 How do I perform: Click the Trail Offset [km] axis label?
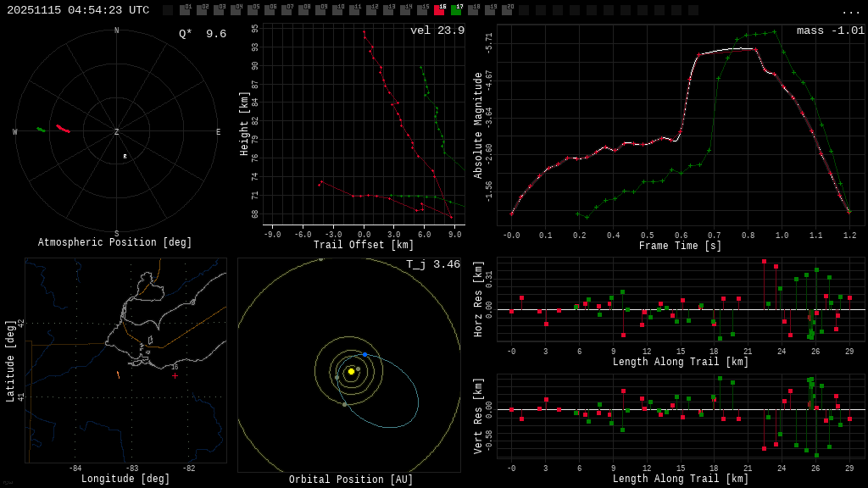(364, 245)
